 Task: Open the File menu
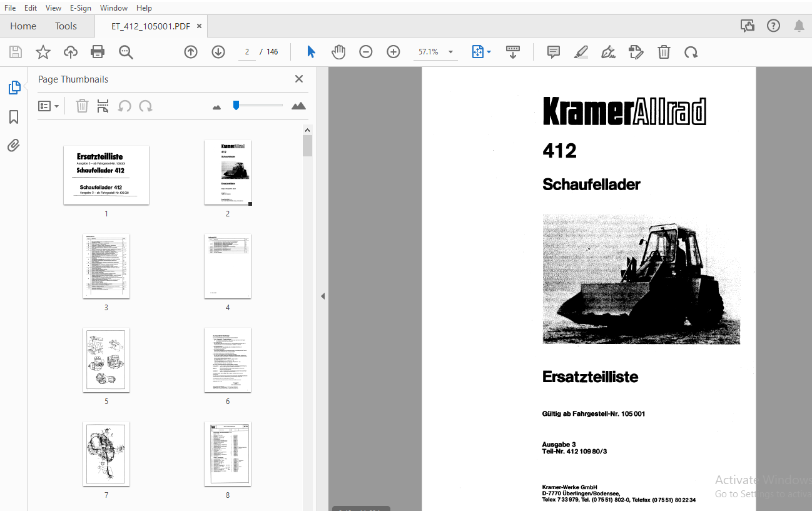[10, 8]
